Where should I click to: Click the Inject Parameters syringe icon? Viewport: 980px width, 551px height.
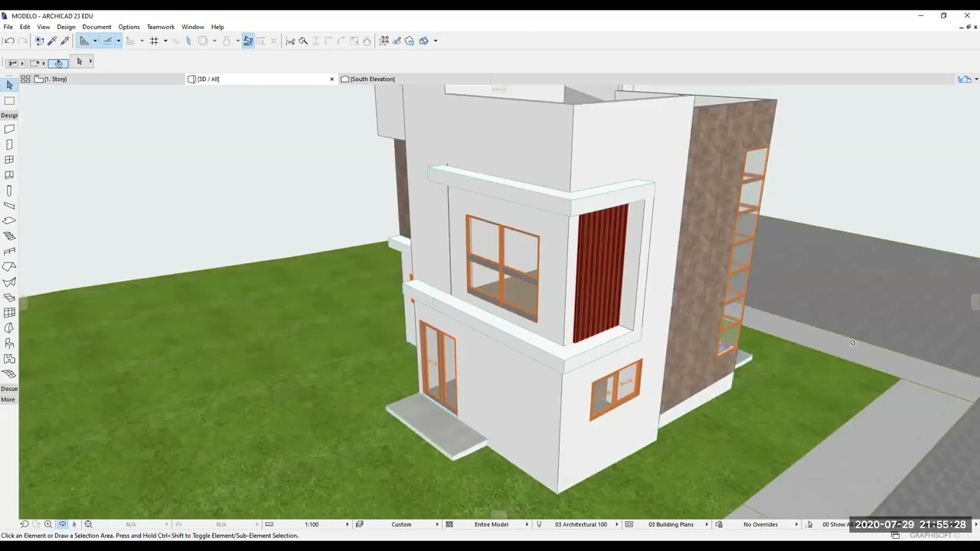[x=65, y=41]
